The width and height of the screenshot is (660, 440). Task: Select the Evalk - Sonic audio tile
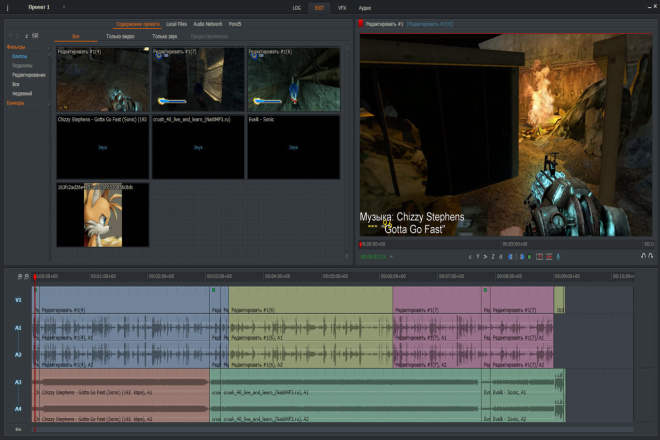point(293,147)
